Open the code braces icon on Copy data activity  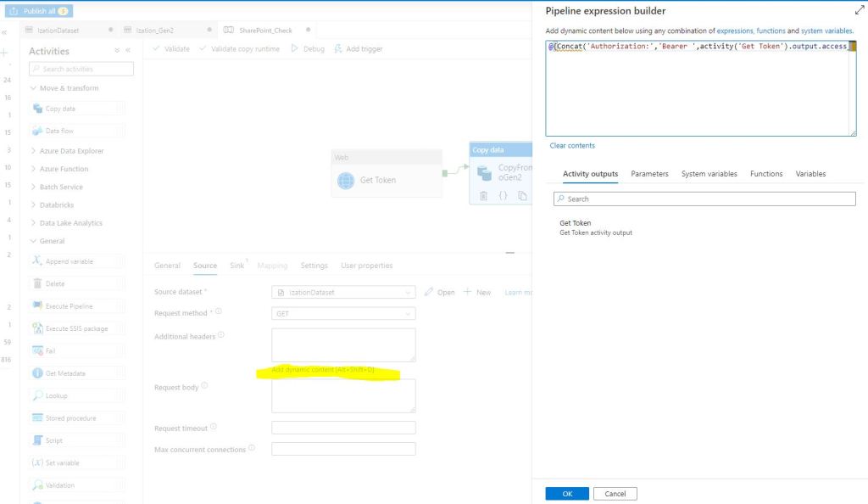click(503, 195)
